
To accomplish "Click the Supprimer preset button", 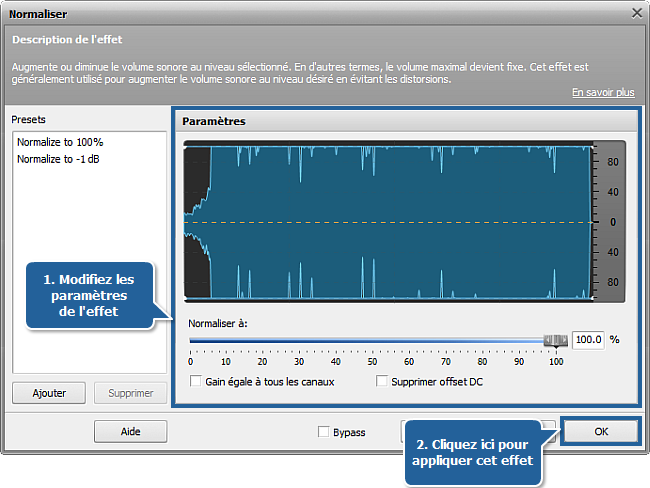I will pyautogui.click(x=131, y=393).
